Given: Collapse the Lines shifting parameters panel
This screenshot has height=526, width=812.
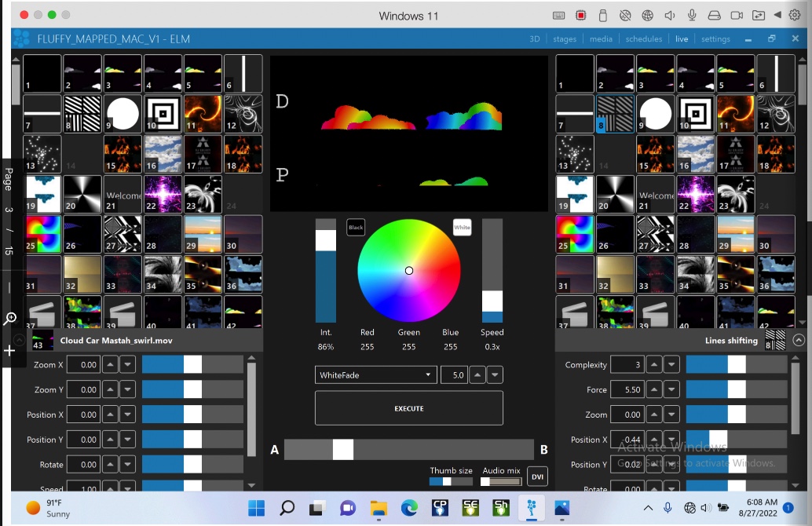Looking at the screenshot, I should [799, 340].
